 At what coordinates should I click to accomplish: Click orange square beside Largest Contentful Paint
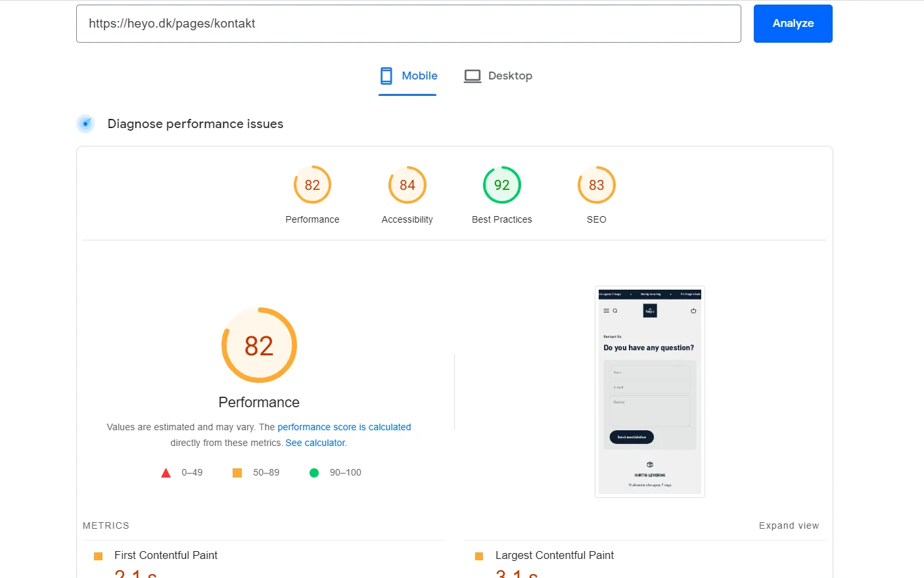coord(479,556)
